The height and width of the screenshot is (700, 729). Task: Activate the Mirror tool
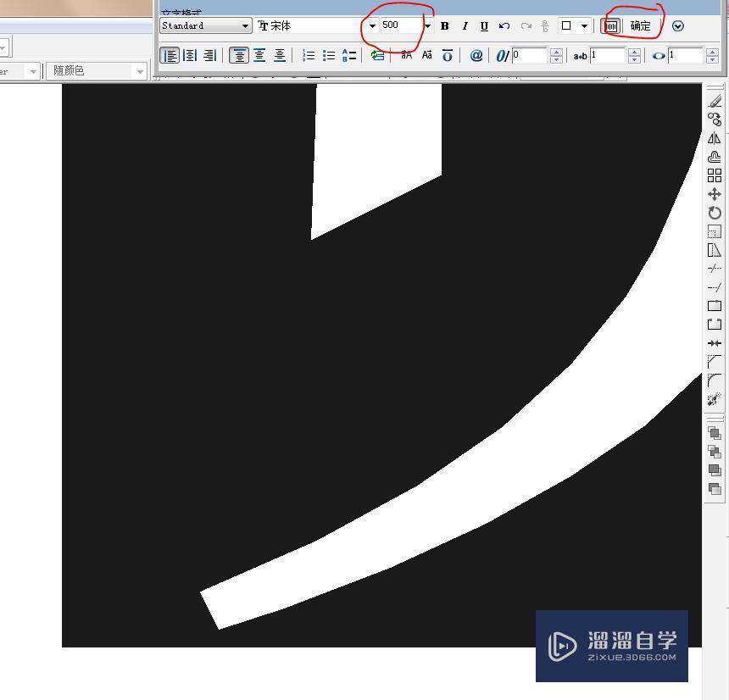[715, 137]
